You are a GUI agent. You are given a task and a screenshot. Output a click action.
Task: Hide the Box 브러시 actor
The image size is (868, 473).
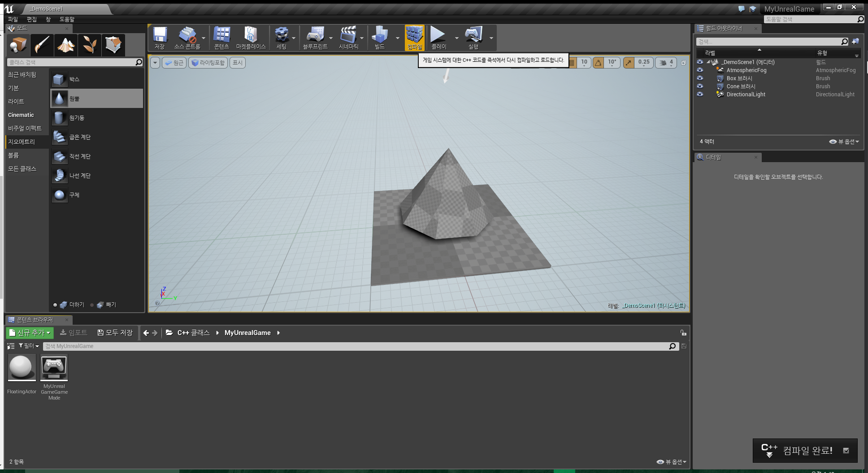(700, 78)
